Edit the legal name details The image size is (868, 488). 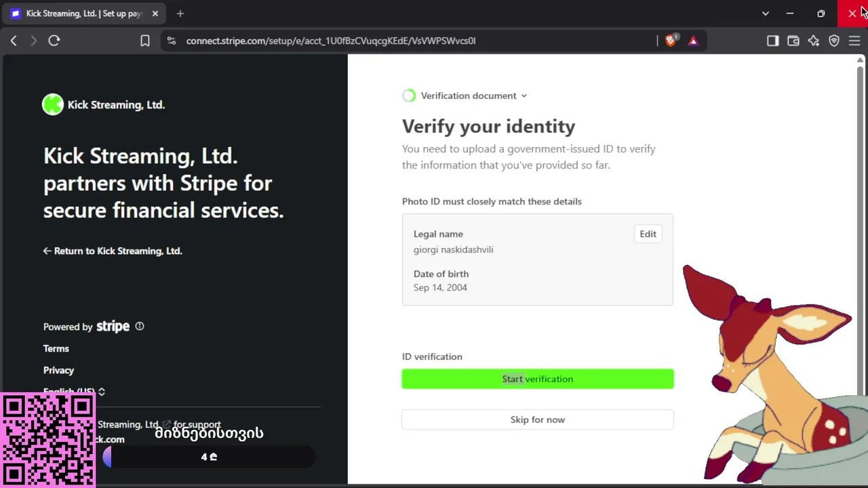tap(648, 234)
